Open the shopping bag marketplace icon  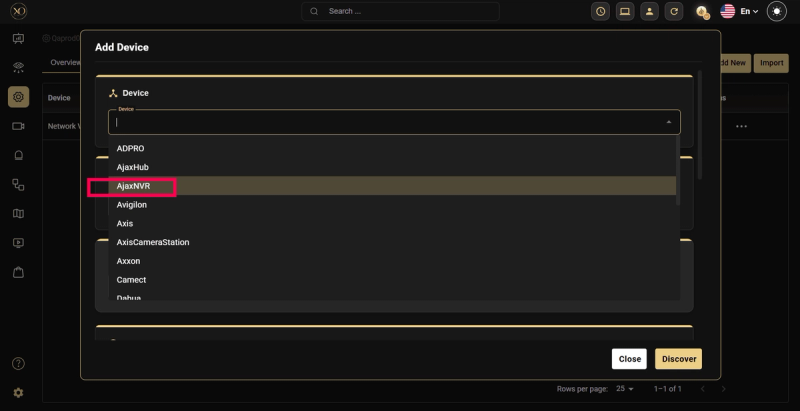[x=18, y=272]
